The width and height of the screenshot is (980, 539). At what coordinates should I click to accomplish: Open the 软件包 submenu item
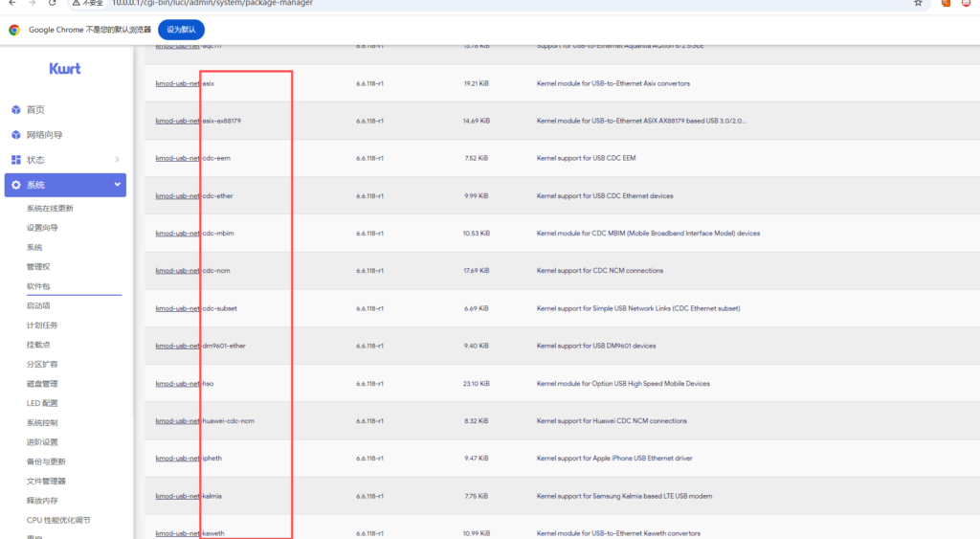(38, 286)
